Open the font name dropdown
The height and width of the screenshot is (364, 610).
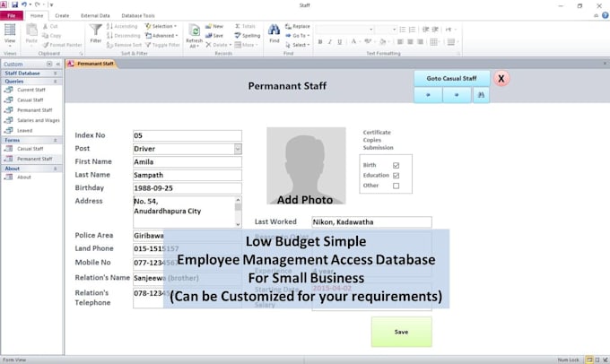371,30
